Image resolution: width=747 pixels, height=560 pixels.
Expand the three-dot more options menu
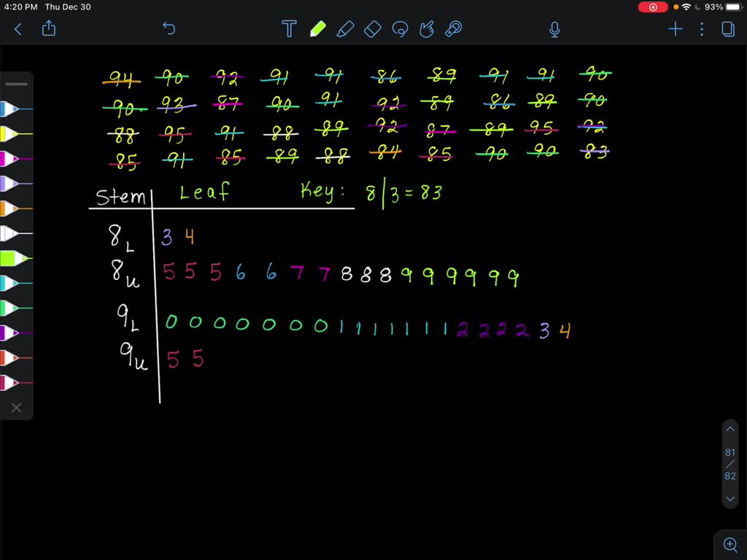click(x=702, y=29)
